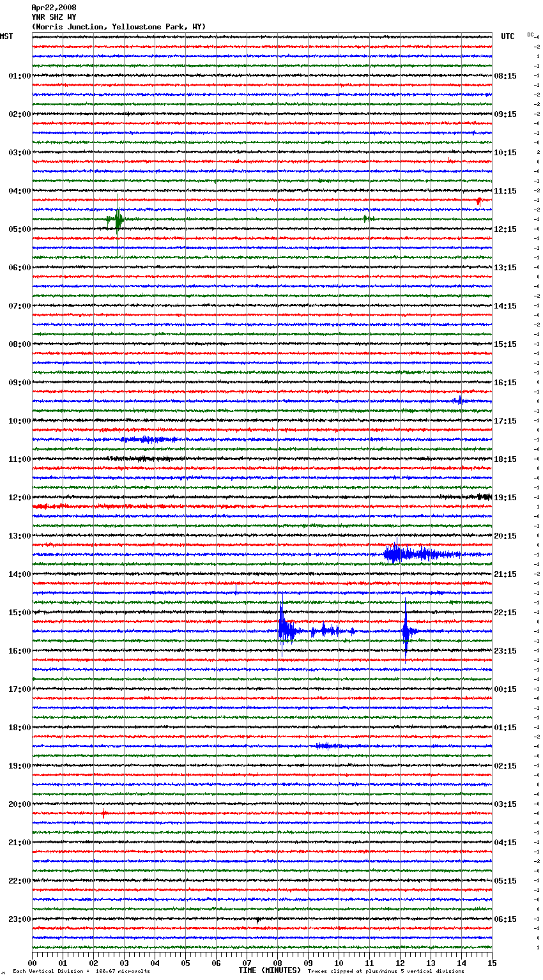543x980 pixels.
Task: Click minute 12 on the bottom axis
Action: point(400,963)
